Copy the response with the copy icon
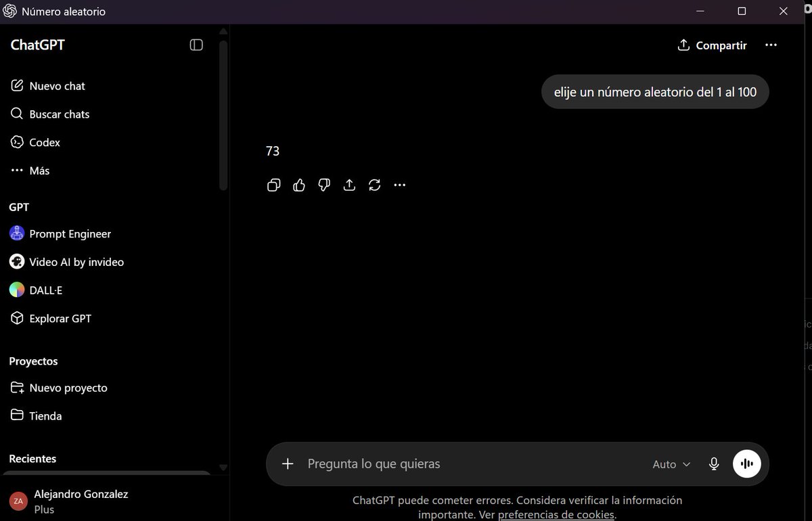Screen dimensions: 812x521 tap(274, 185)
